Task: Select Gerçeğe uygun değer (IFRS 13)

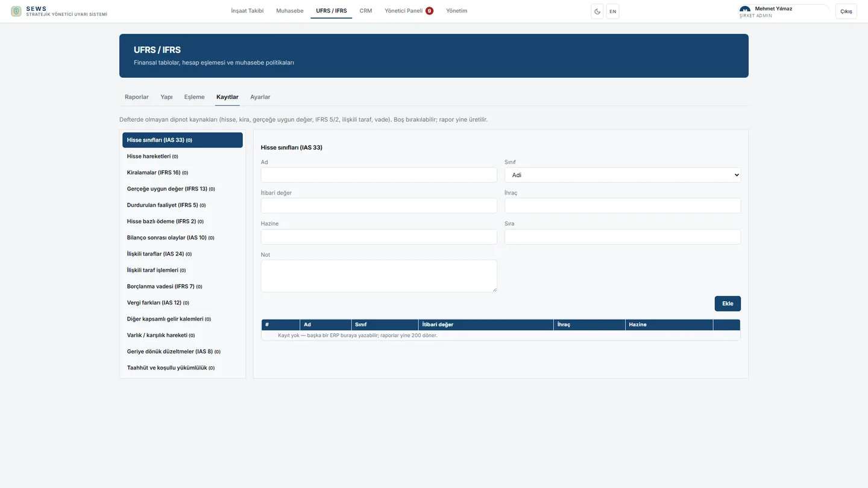Action: click(183, 189)
